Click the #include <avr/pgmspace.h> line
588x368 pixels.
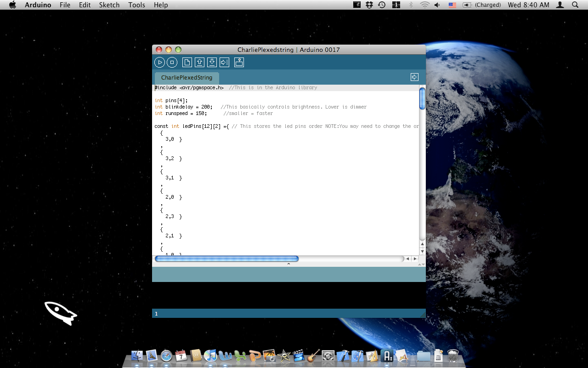tap(189, 87)
